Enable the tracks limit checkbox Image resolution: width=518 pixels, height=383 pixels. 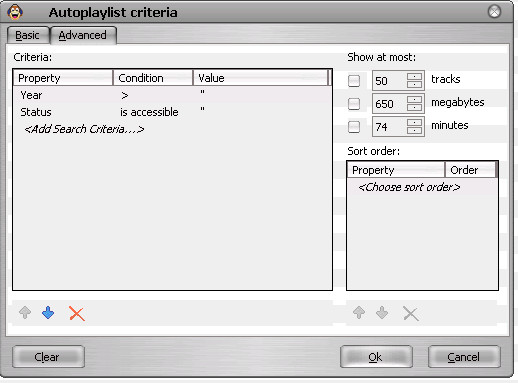pyautogui.click(x=354, y=80)
